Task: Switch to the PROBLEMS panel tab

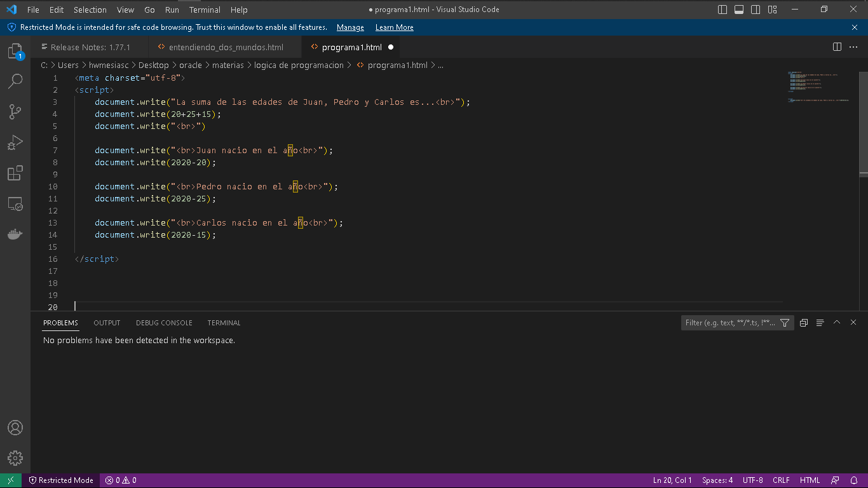Action: 60,323
